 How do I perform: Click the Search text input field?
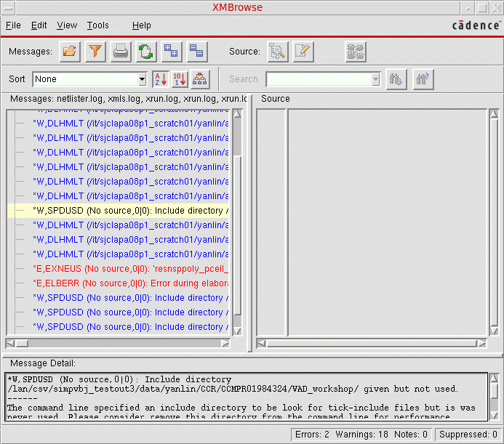[x=319, y=79]
